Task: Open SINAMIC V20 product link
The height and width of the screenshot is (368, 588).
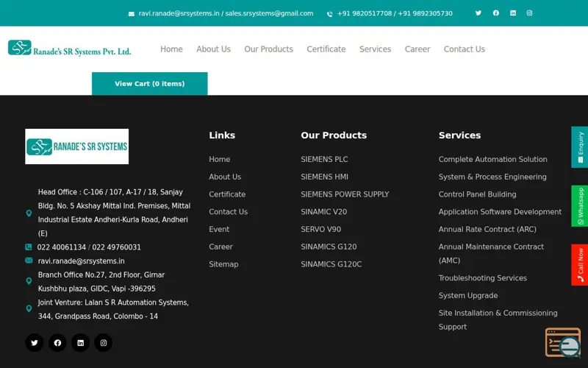Action: pos(323,212)
